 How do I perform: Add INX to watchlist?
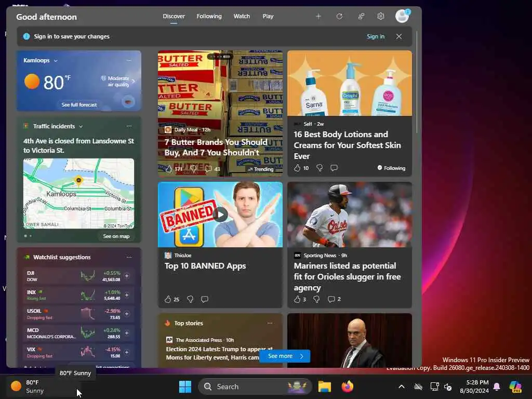pyautogui.click(x=127, y=295)
